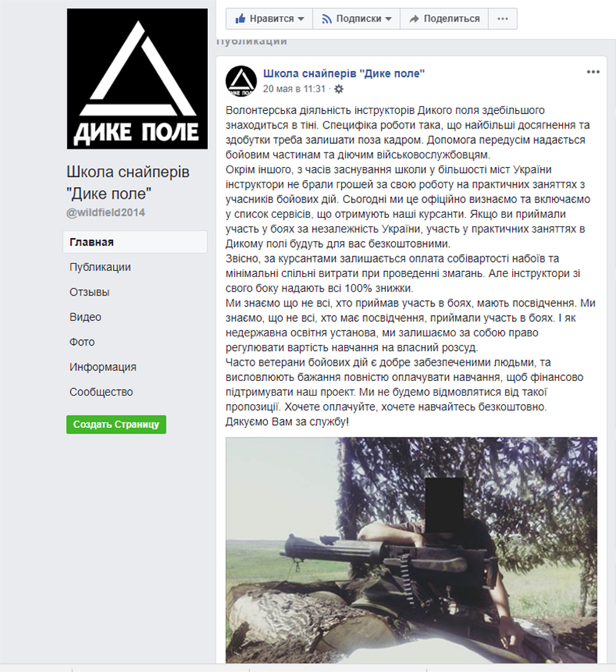
Task: Go to Отзывы section
Action: click(89, 292)
